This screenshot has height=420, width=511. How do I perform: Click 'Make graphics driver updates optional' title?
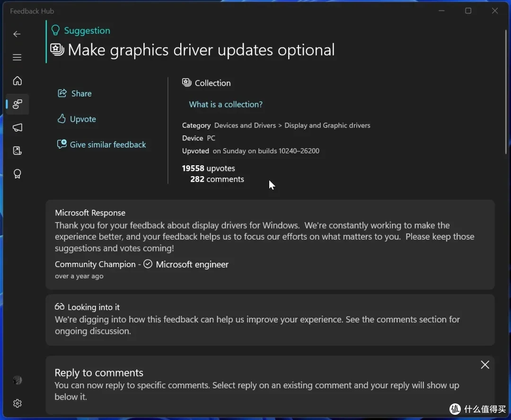coord(201,50)
